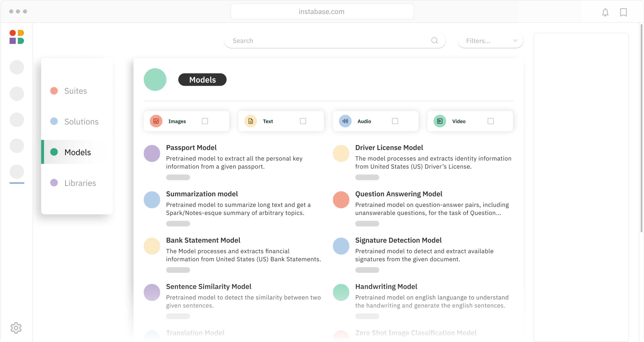Open Signature Detection Model title

click(x=398, y=240)
